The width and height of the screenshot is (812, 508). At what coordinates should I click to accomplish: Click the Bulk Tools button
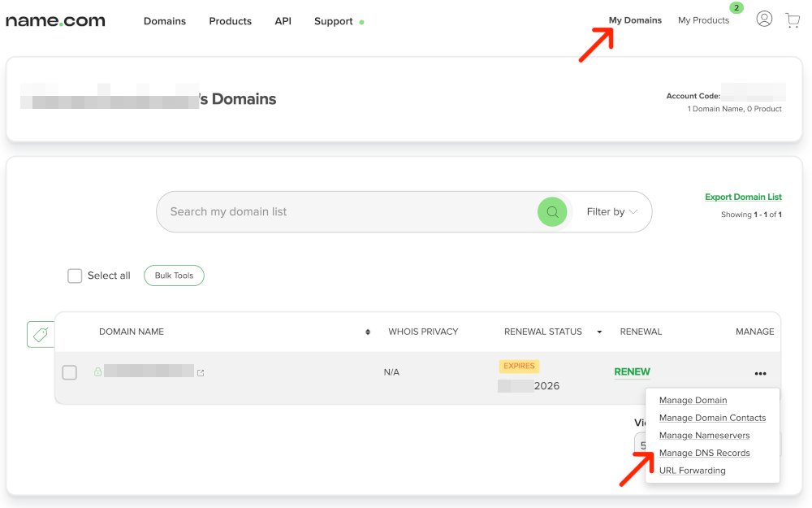pyautogui.click(x=174, y=276)
